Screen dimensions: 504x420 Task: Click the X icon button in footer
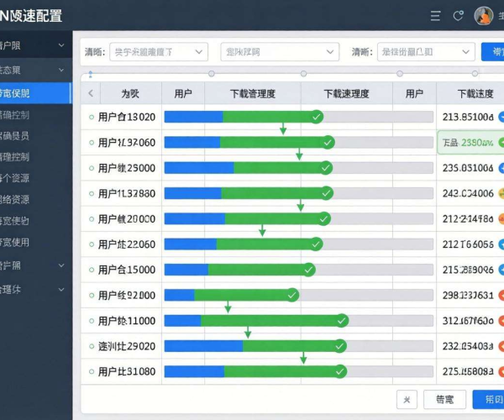click(407, 400)
